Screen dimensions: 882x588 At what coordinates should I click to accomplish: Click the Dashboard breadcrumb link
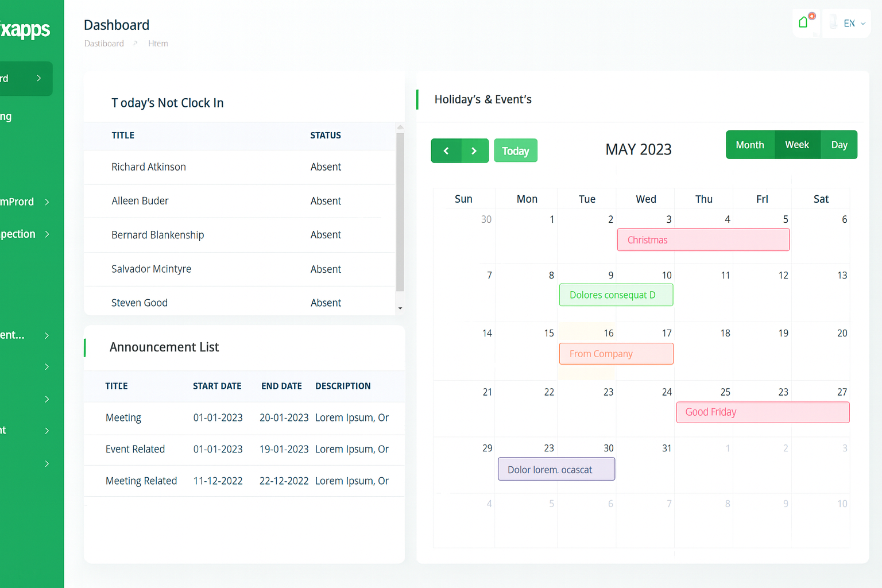coord(104,44)
